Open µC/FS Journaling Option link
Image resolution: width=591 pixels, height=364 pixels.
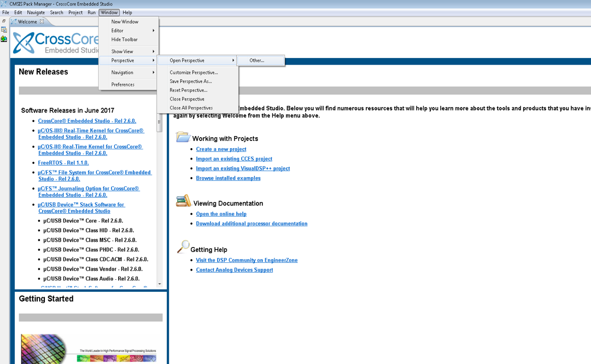click(x=89, y=192)
